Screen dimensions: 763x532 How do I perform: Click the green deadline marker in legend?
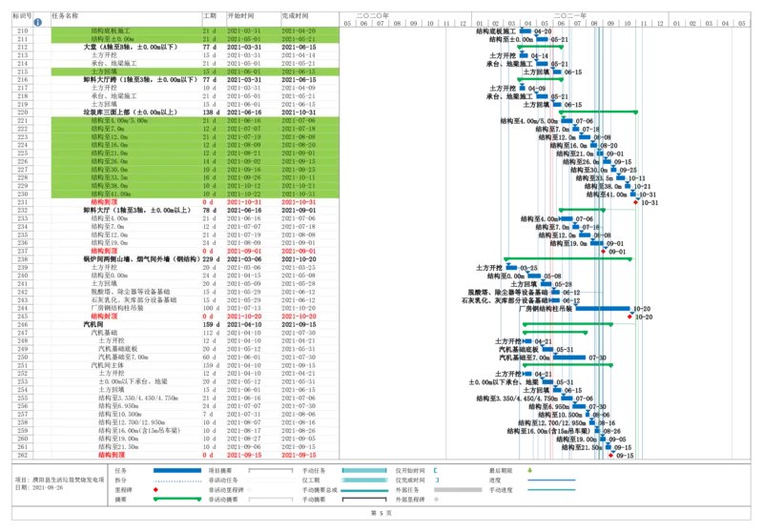pyautogui.click(x=530, y=470)
